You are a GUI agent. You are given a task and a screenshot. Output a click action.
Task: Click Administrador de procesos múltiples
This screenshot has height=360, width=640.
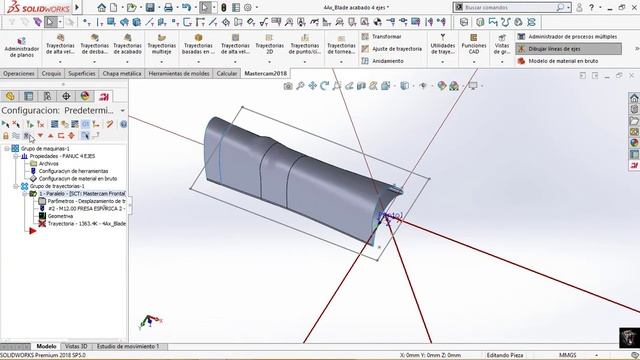[568, 36]
